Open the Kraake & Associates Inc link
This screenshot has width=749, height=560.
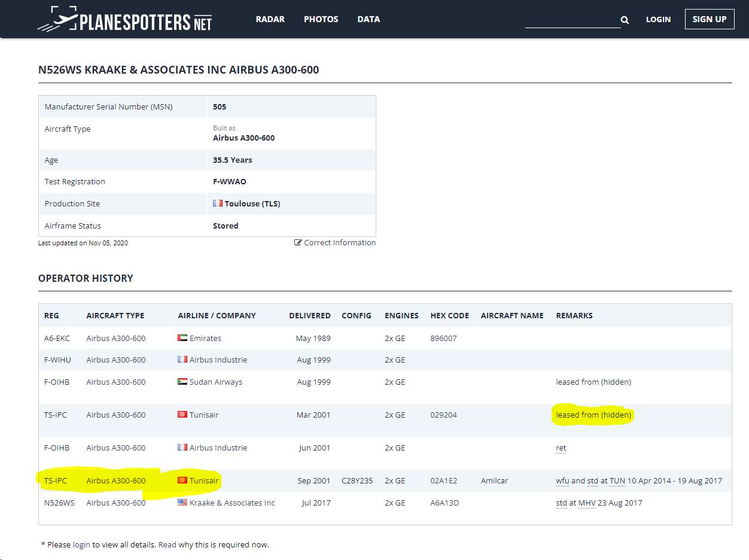tap(232, 503)
